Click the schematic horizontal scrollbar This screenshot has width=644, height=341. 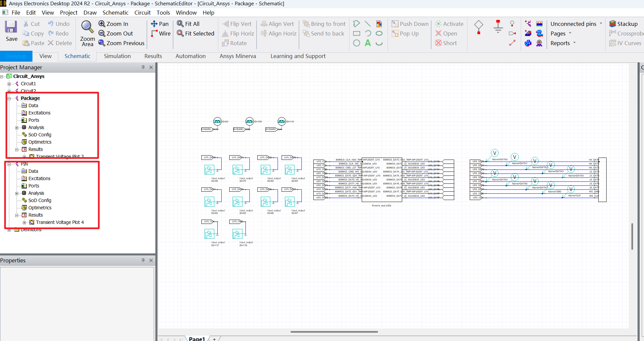coord(334,332)
